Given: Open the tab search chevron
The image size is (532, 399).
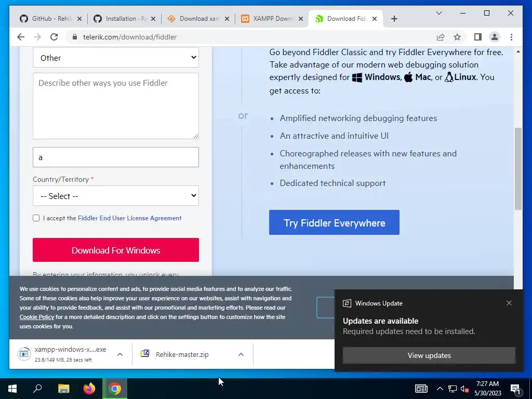Looking at the screenshot, I should click(x=438, y=13).
